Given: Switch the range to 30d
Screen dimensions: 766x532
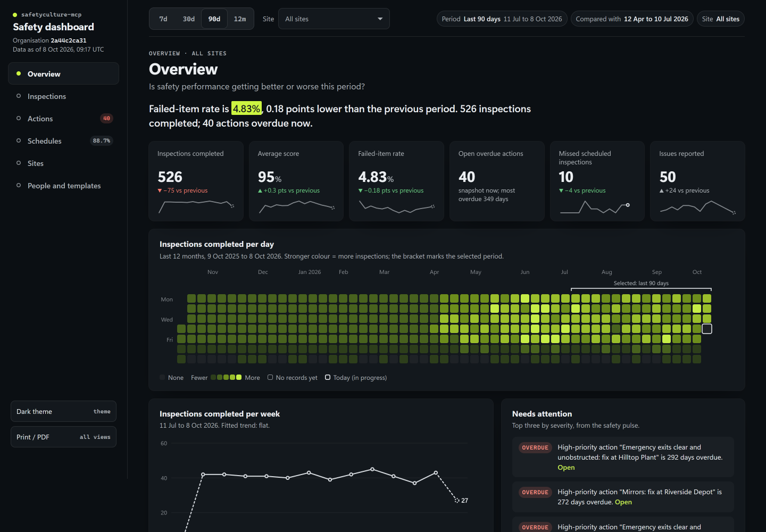Looking at the screenshot, I should tap(189, 19).
